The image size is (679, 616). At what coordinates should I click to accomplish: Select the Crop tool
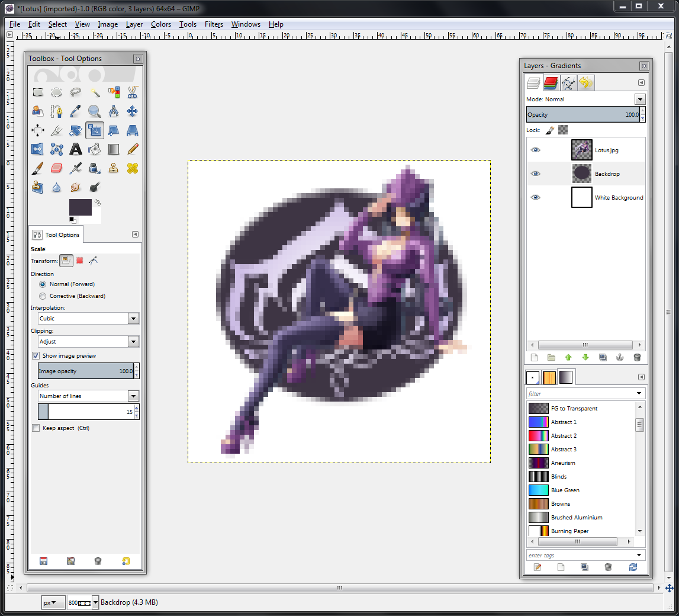pos(57,130)
